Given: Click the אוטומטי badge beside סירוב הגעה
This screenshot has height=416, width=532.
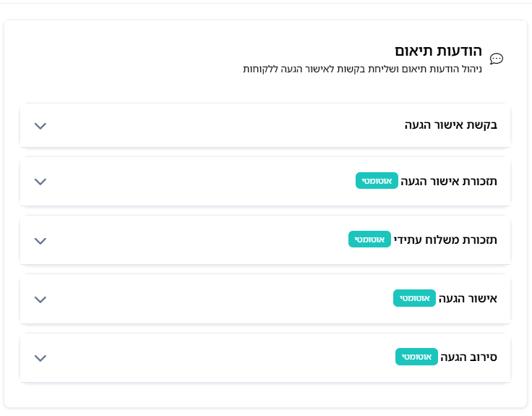Looking at the screenshot, I should tap(416, 357).
